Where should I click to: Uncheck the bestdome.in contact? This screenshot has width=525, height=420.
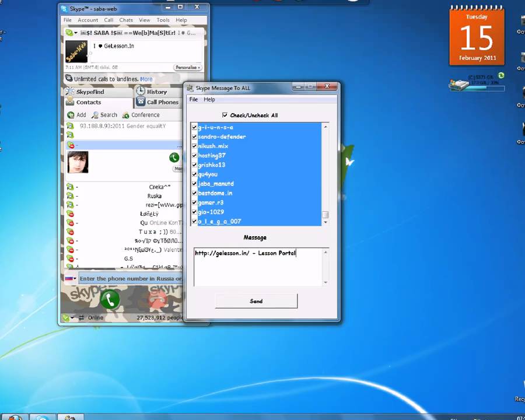pos(194,193)
